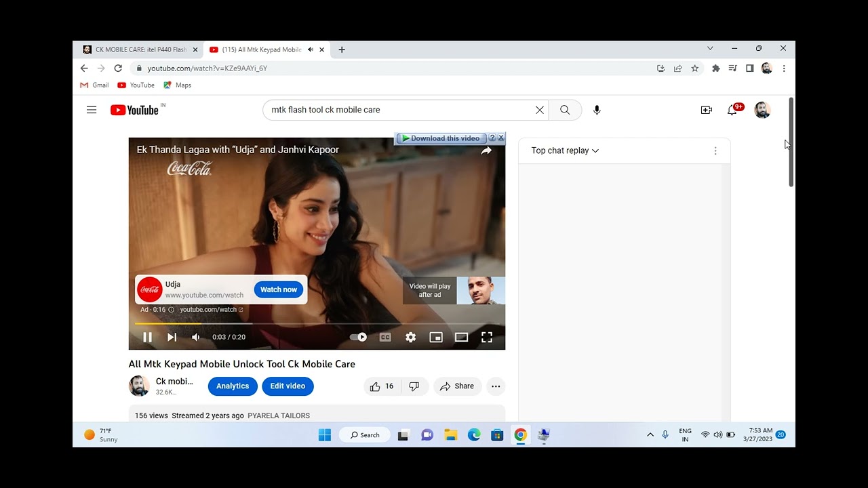Click the magnifier search button
Screen dimensions: 868x488
(x=565, y=110)
